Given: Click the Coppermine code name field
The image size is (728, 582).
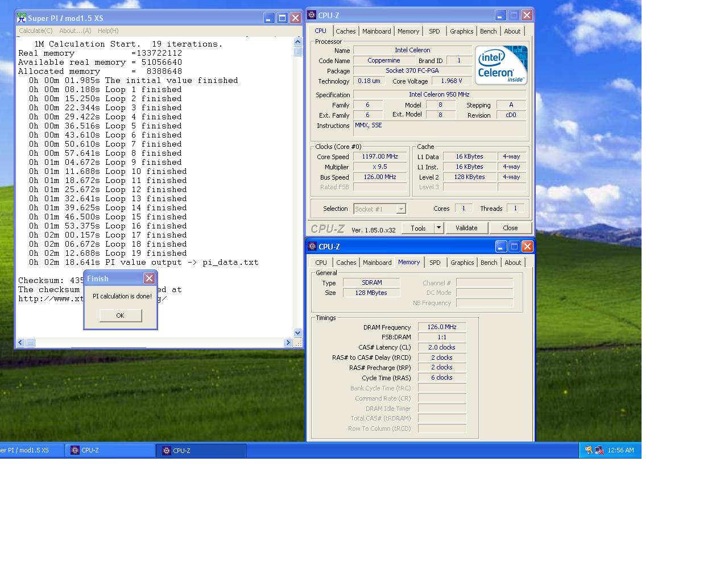Looking at the screenshot, I should coord(384,60).
